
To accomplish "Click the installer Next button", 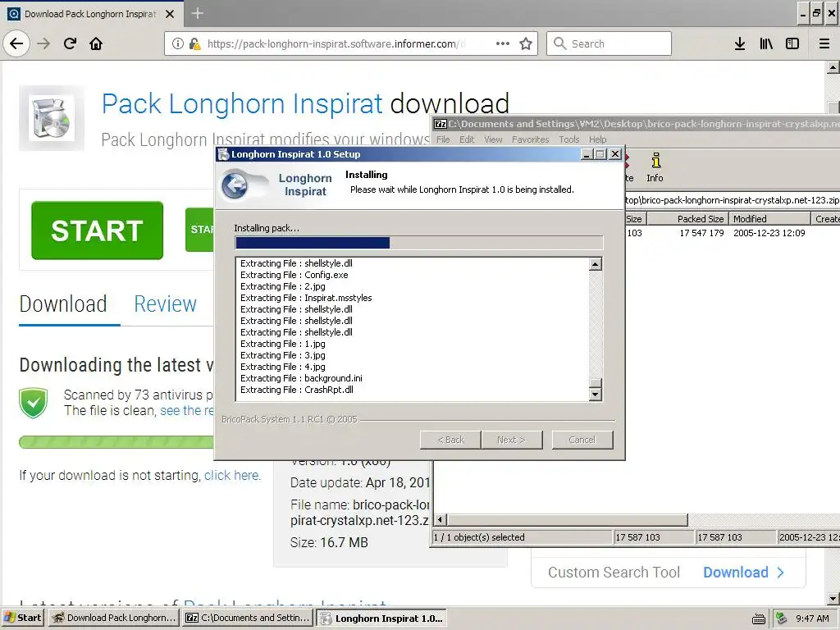I will [512, 440].
